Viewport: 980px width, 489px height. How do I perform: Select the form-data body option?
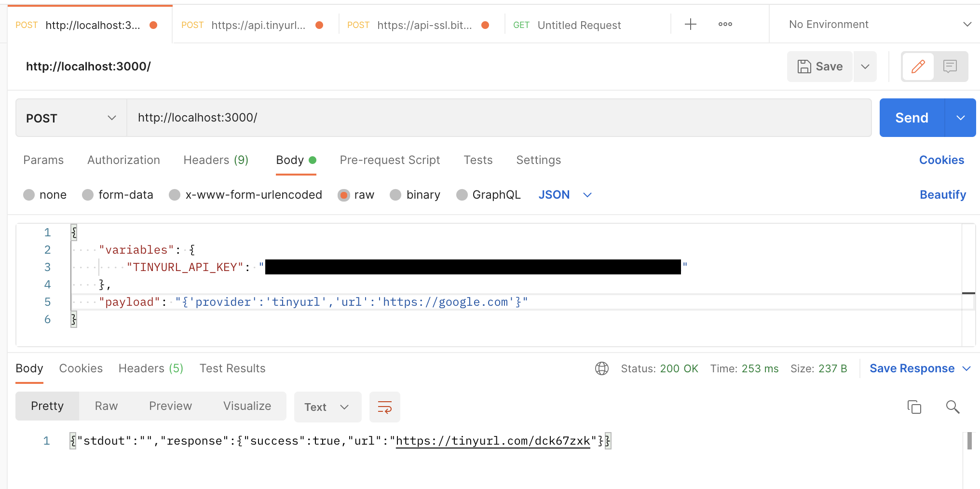88,195
